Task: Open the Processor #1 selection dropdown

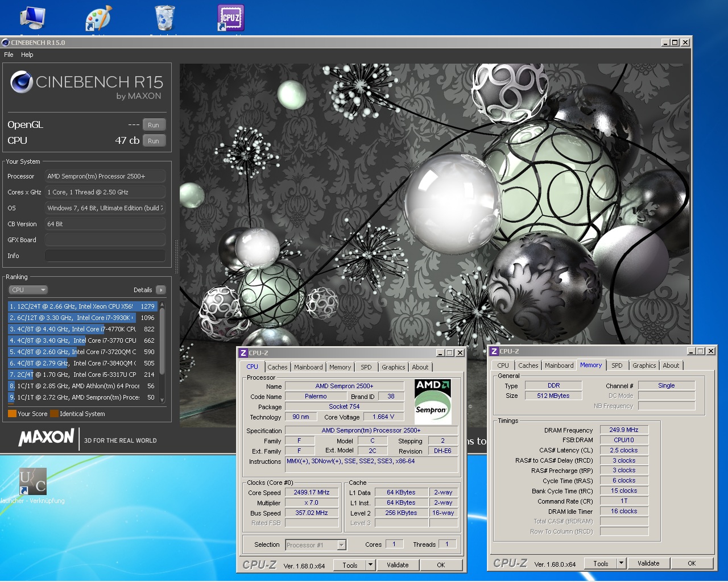Action: pos(316,545)
